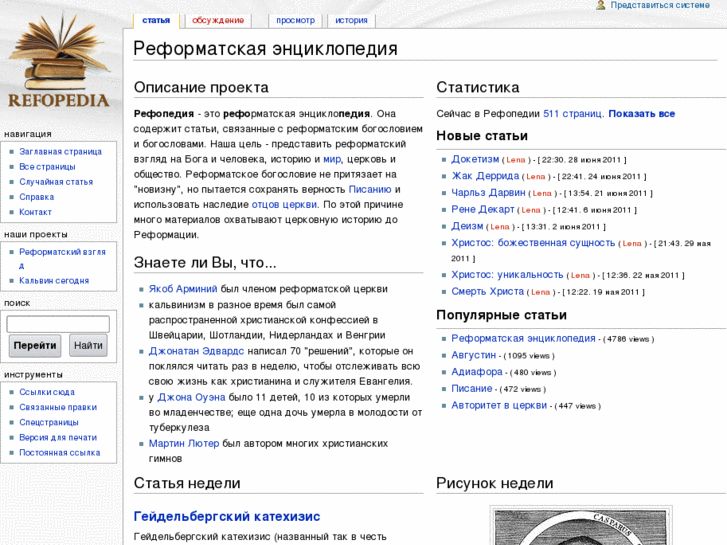Click the Статистика section heading
This screenshot has height=545, width=727.
pyautogui.click(x=478, y=87)
